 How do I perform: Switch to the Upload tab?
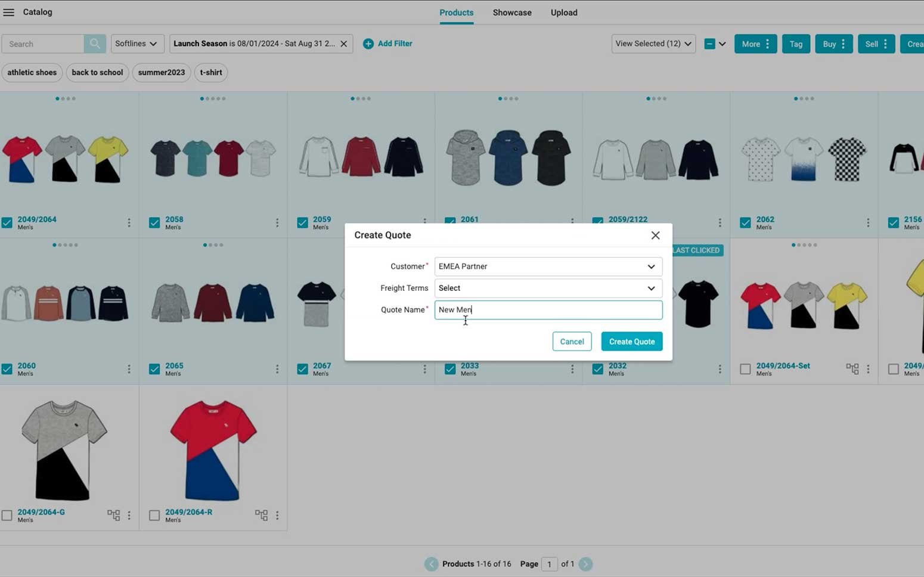click(563, 13)
